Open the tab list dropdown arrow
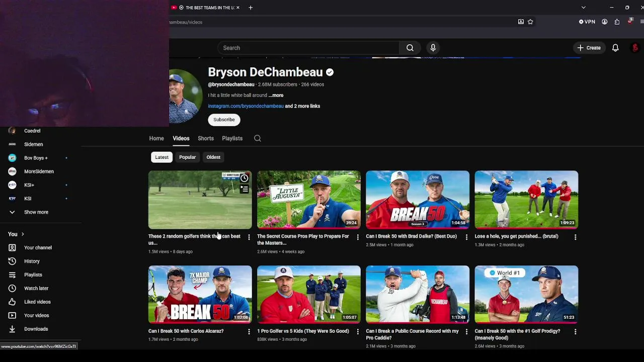 pyautogui.click(x=583, y=8)
